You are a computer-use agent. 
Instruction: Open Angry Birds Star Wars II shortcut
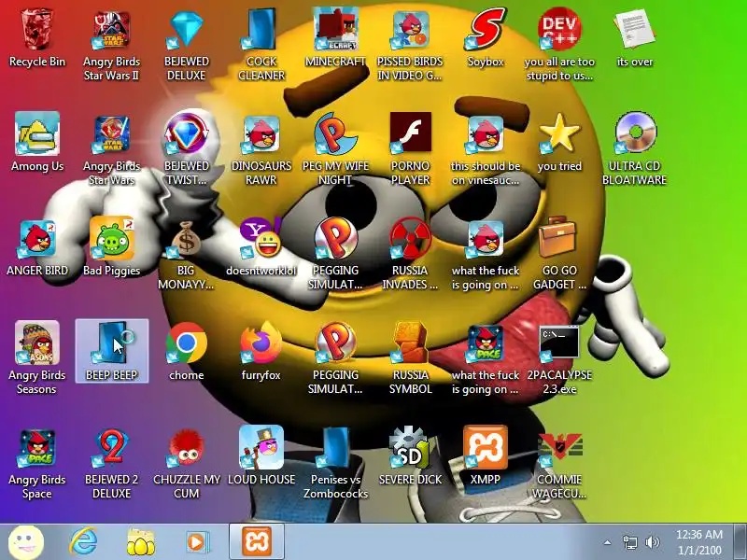point(111,46)
